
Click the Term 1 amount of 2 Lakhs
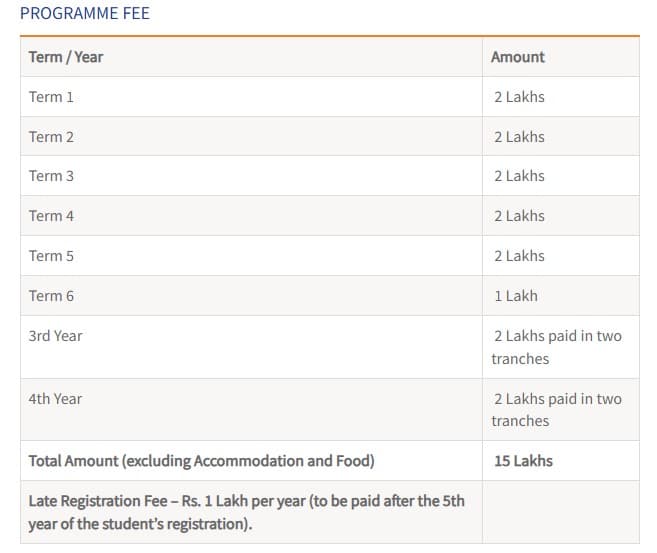point(519,97)
